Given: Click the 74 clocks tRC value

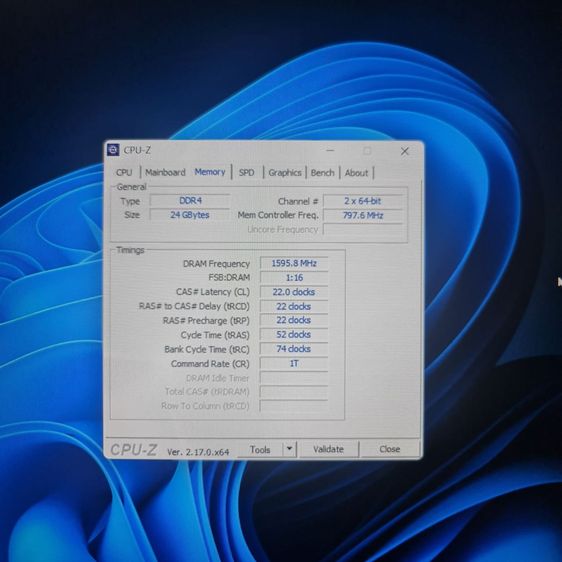Looking at the screenshot, I should click(294, 349).
